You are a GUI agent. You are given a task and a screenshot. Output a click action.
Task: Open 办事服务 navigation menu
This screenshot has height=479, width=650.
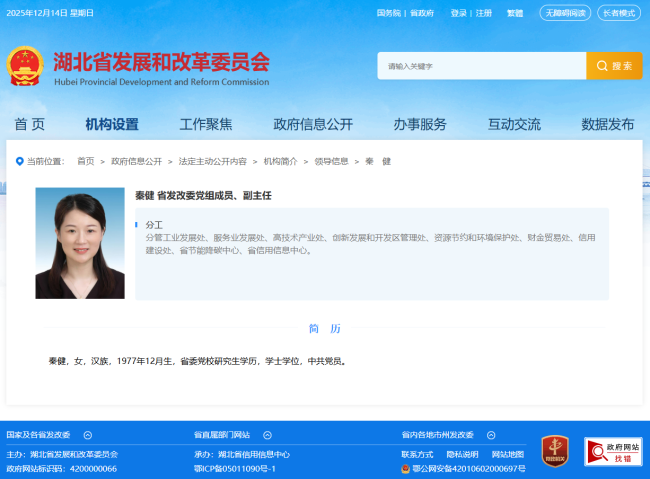click(x=420, y=124)
